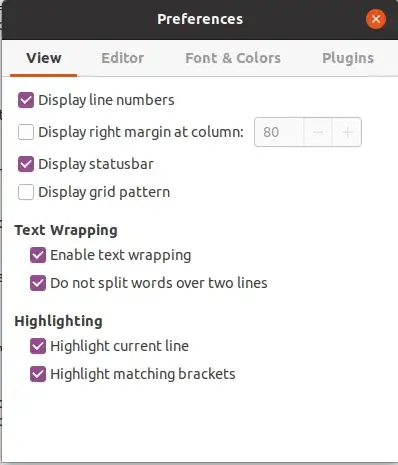
Task: Click the Highlighting section heading
Action: tap(59, 321)
